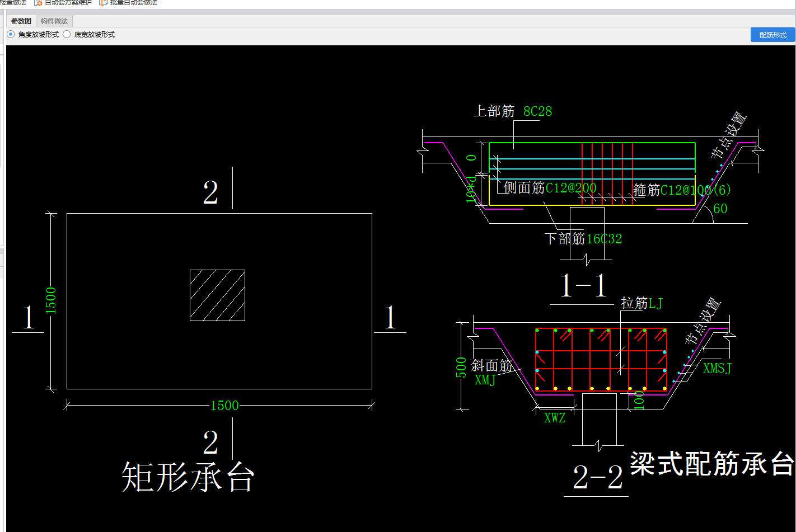
Task: Edit the 下部筋 value 16C32
Action: click(x=604, y=239)
